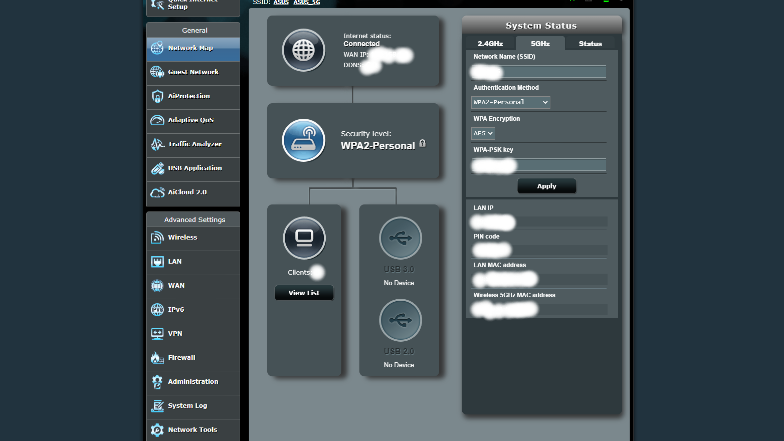Click the Quick Internet Setup icon
Image resolution: width=784 pixels, height=441 pixels.
tap(157, 4)
